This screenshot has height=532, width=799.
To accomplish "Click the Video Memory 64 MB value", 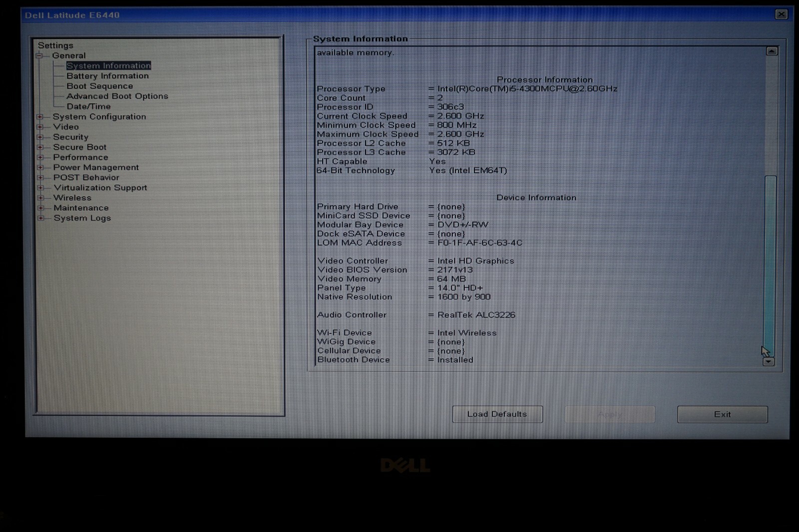I will (451, 279).
